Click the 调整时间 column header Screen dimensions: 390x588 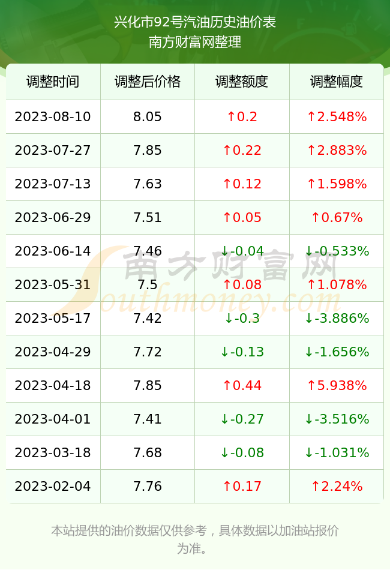[x=53, y=82]
